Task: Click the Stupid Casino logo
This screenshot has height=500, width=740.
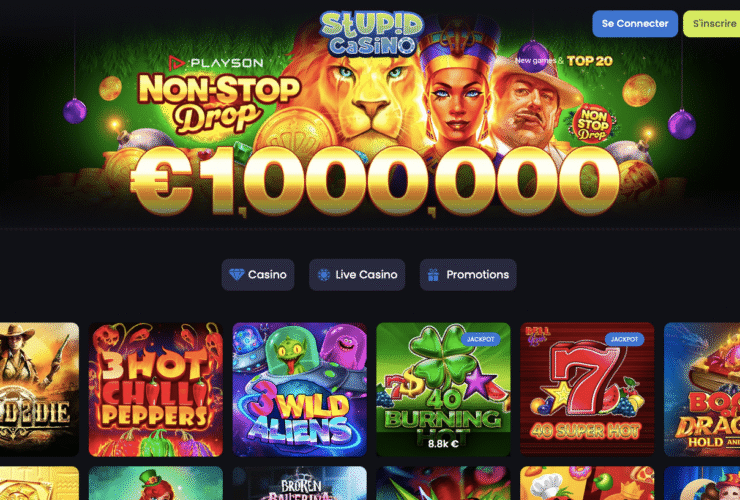Action: click(371, 34)
